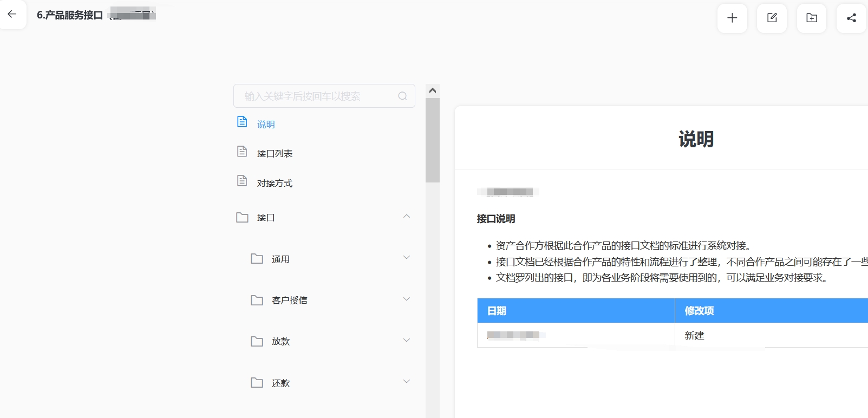Focus the keyword search input field
The width and height of the screenshot is (868, 418).
(324, 96)
